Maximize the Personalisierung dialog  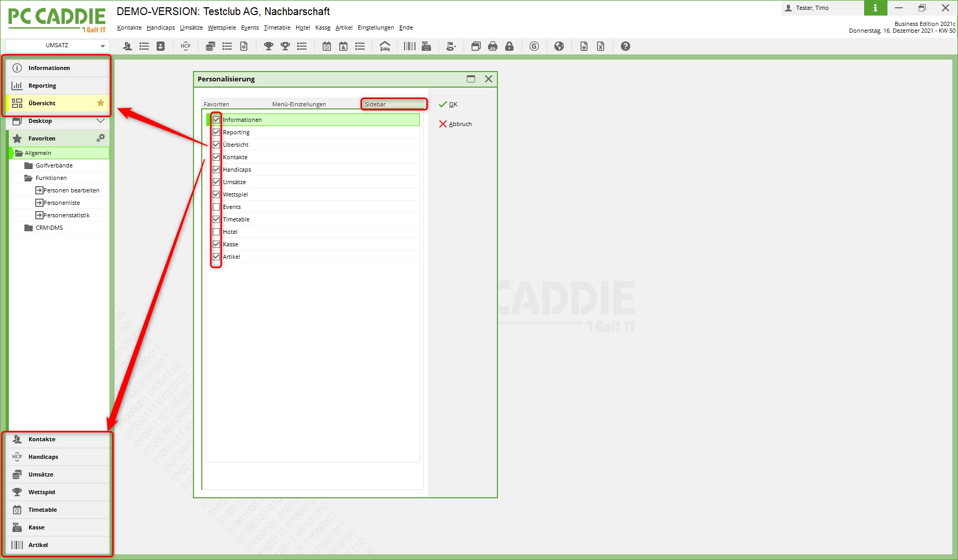(x=471, y=79)
